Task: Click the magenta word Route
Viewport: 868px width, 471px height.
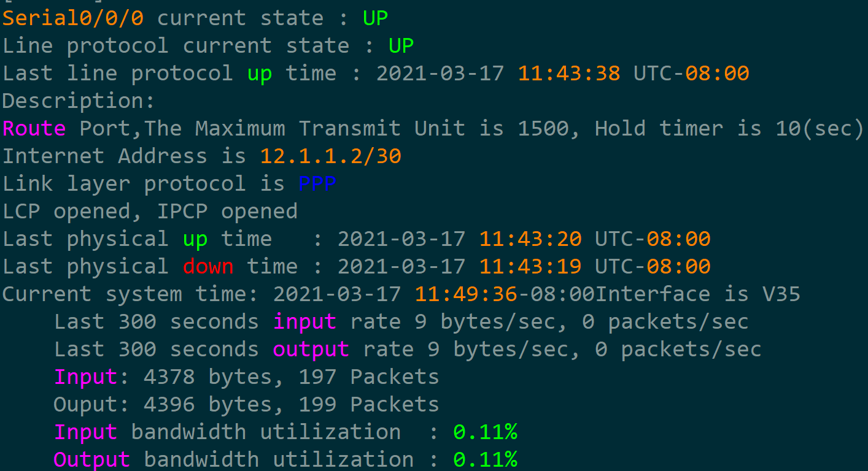Action: pyautogui.click(x=34, y=128)
